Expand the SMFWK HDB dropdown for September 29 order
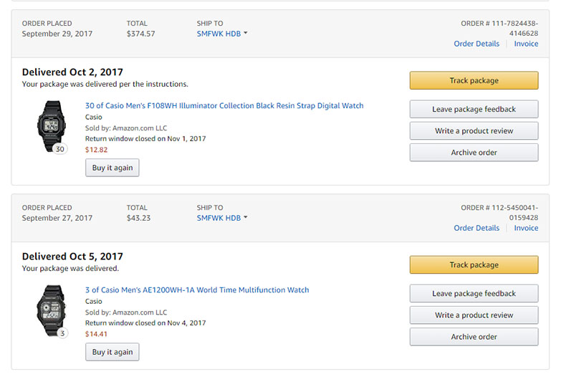Screen dimensions: 566x392 [x=222, y=34]
